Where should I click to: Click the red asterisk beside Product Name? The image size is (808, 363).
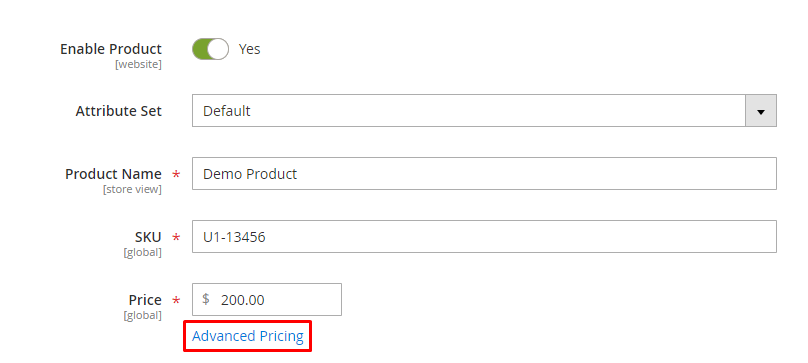(176, 175)
